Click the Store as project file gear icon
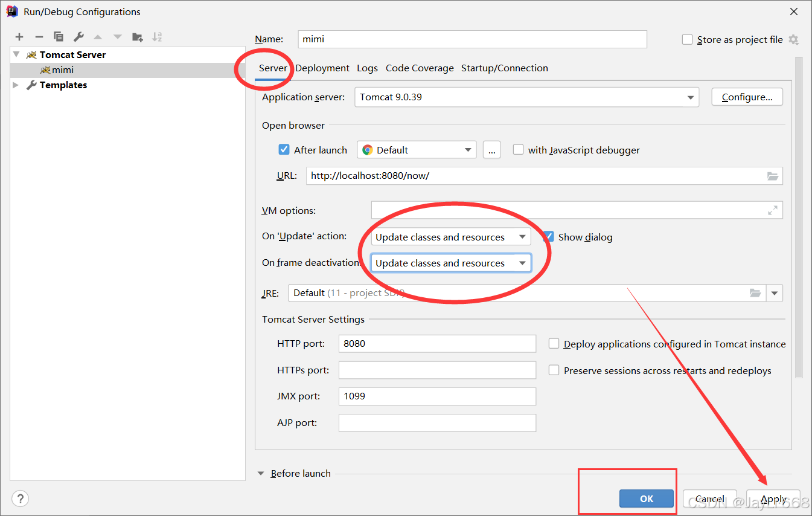Image resolution: width=812 pixels, height=516 pixels. click(x=793, y=40)
